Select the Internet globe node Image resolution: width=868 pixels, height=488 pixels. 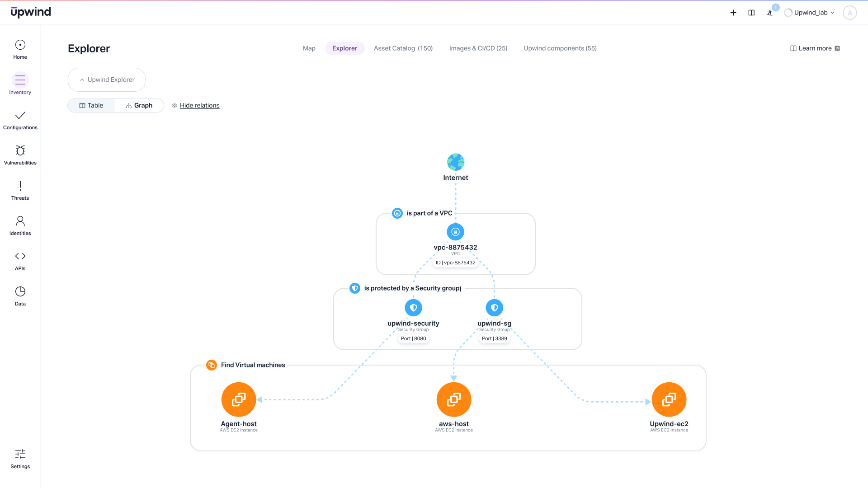(x=456, y=162)
